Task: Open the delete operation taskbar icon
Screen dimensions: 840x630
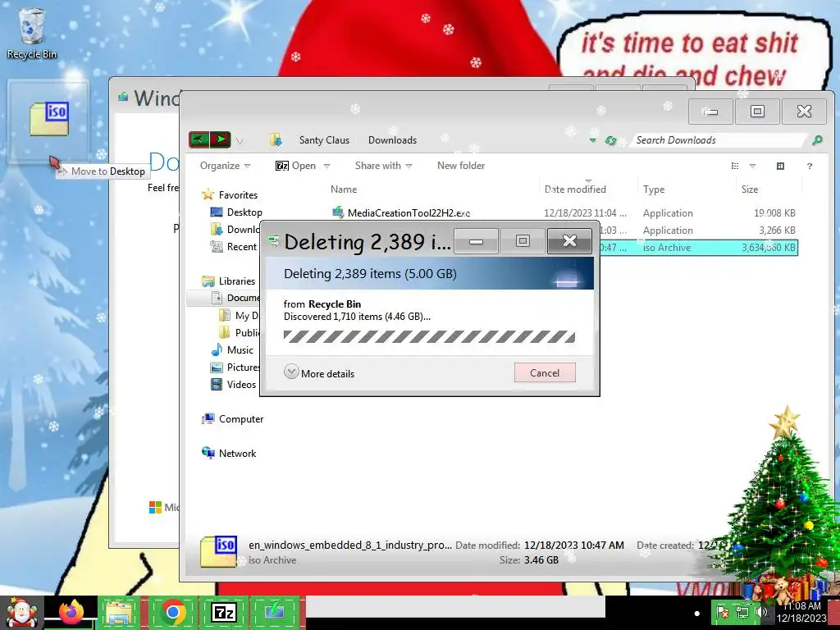Action: pos(274,612)
